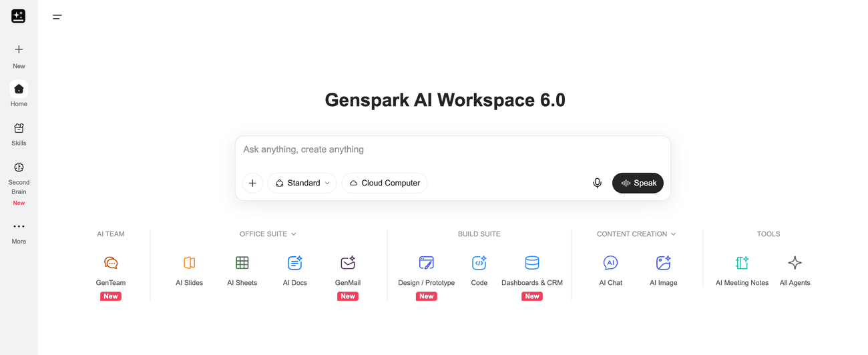Open All Agents
This screenshot has height=355, width=868.
[x=795, y=270]
